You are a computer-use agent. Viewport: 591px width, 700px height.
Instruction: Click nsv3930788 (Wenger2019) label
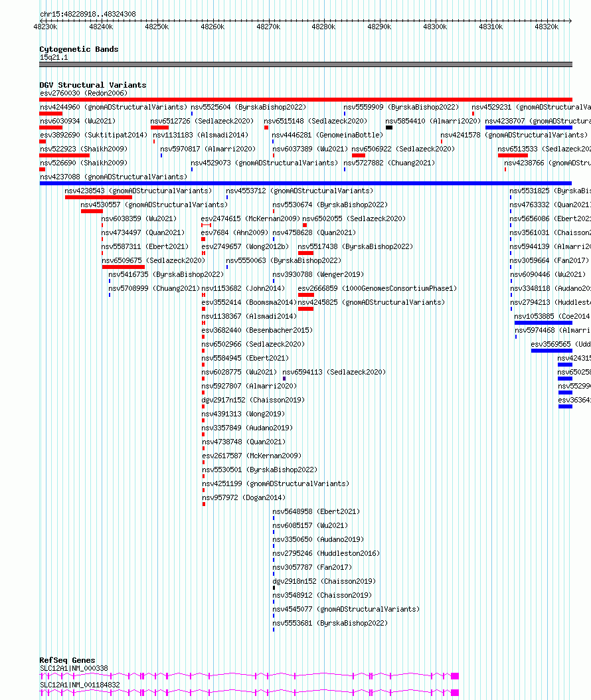click(x=318, y=274)
